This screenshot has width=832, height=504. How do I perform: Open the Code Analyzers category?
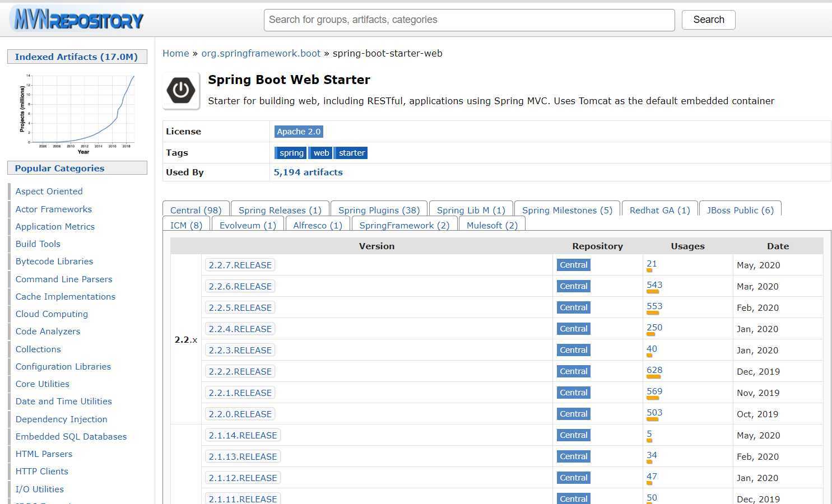pyautogui.click(x=48, y=332)
